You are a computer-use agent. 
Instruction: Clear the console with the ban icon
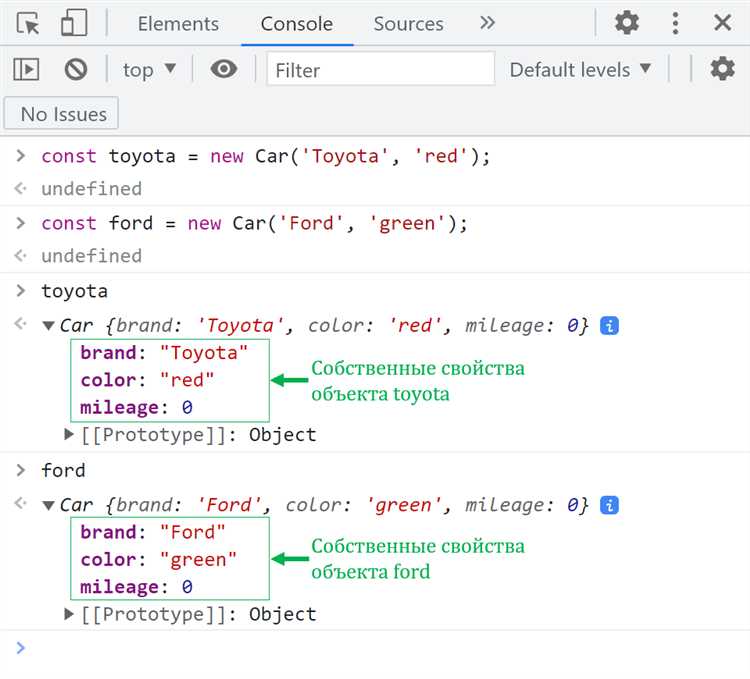click(76, 69)
